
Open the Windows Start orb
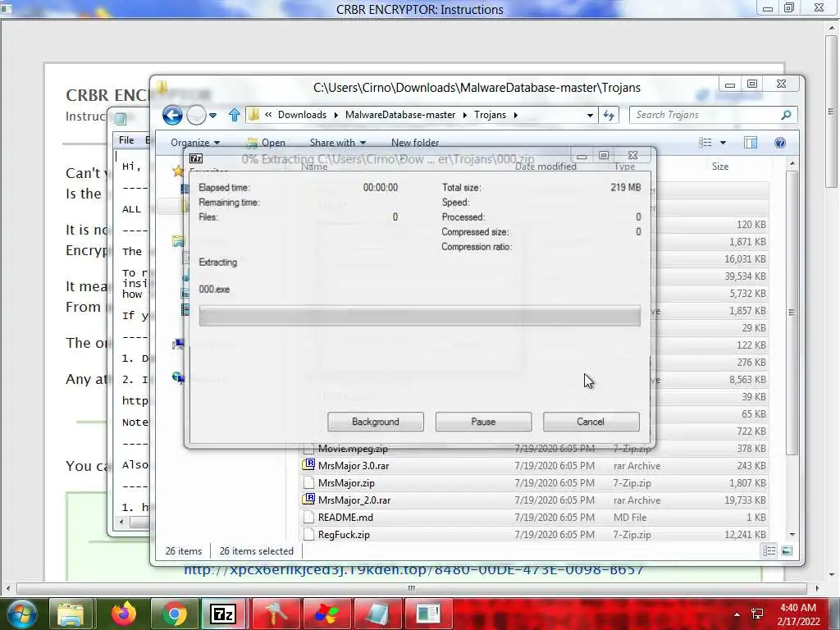click(21, 614)
